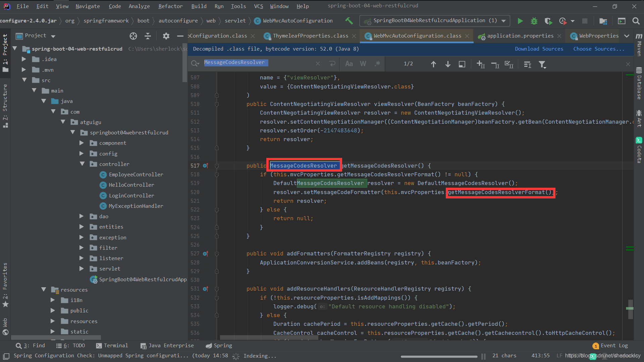Click Add selection for next occurrence icon

[x=480, y=64]
